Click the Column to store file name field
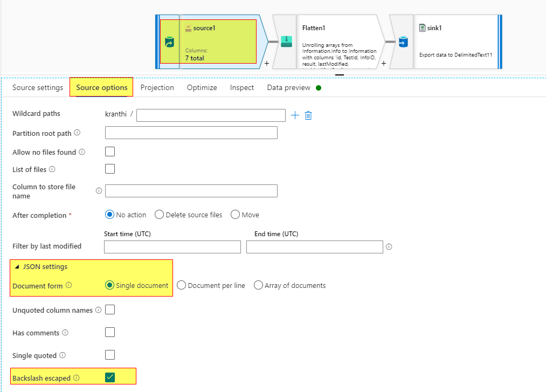Screen dimensions: 546x392 (191, 191)
